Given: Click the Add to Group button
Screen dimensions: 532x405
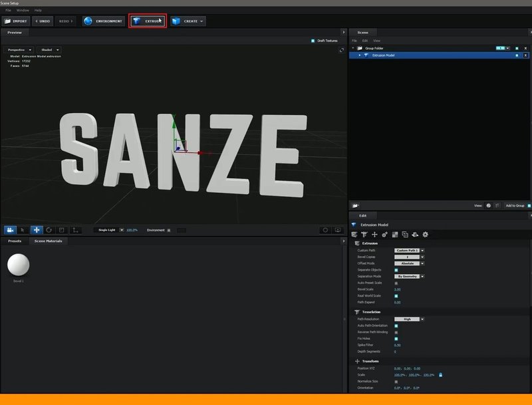Looking at the screenshot, I should pos(515,205).
